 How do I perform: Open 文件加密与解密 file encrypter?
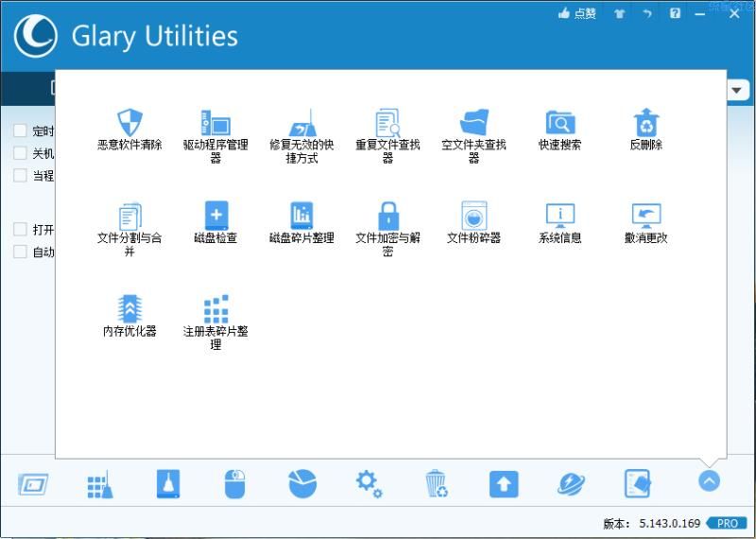(x=387, y=229)
